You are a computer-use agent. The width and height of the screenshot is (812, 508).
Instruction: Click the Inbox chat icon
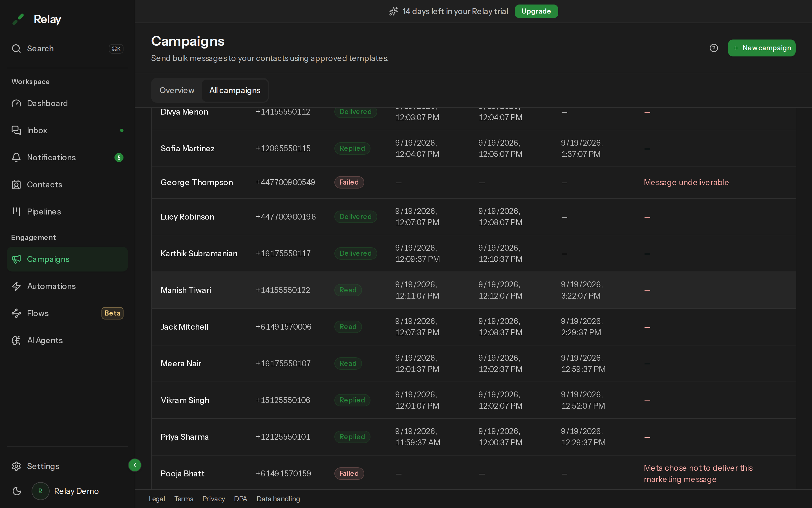point(16,130)
